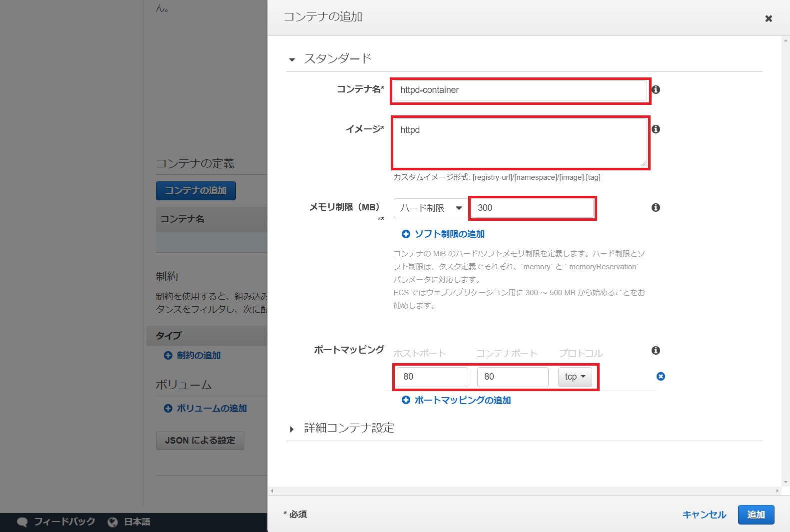Close the add container dialog
Screen dimensions: 790x532
[769, 18]
